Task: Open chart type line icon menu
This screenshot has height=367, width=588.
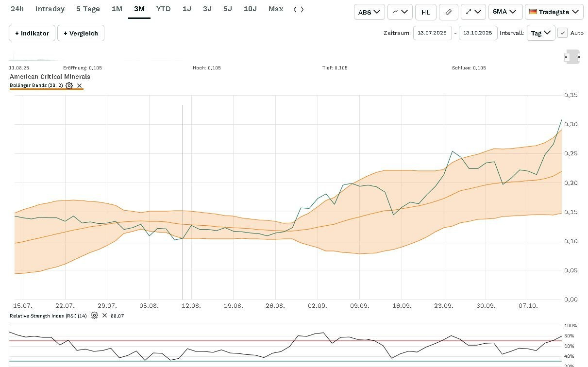Action: point(400,12)
